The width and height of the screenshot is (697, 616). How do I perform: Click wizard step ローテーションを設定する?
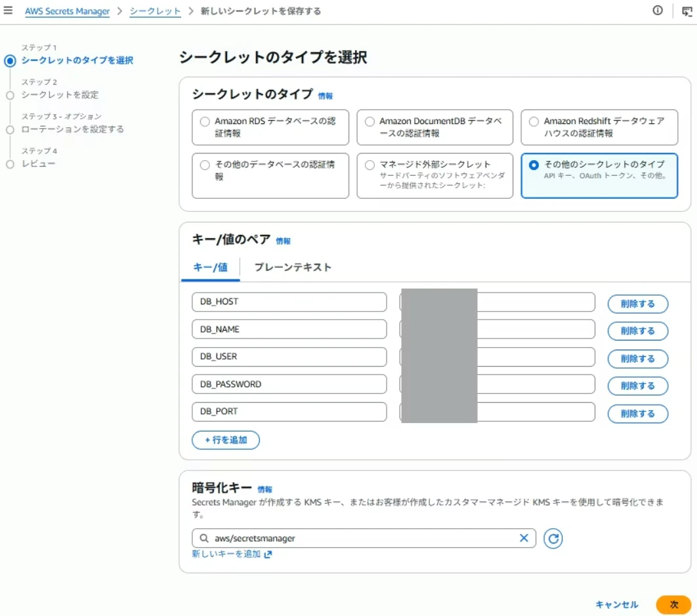click(73, 129)
